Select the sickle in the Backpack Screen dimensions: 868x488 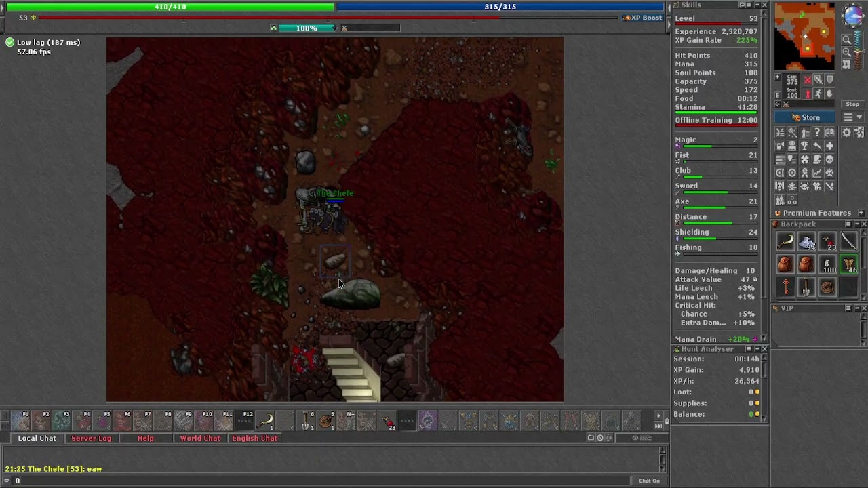coord(785,242)
